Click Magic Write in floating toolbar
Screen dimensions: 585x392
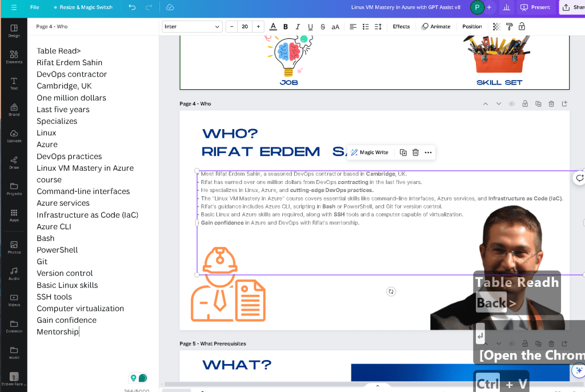[x=370, y=153]
